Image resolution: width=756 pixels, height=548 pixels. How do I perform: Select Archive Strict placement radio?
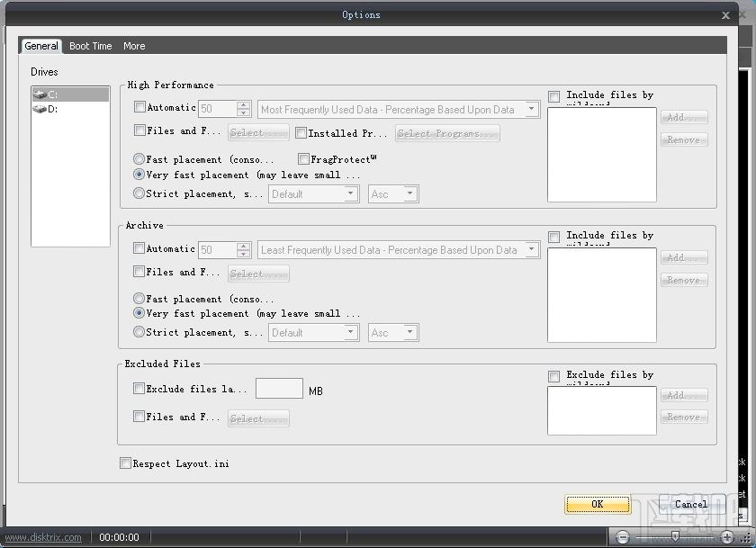(x=139, y=332)
